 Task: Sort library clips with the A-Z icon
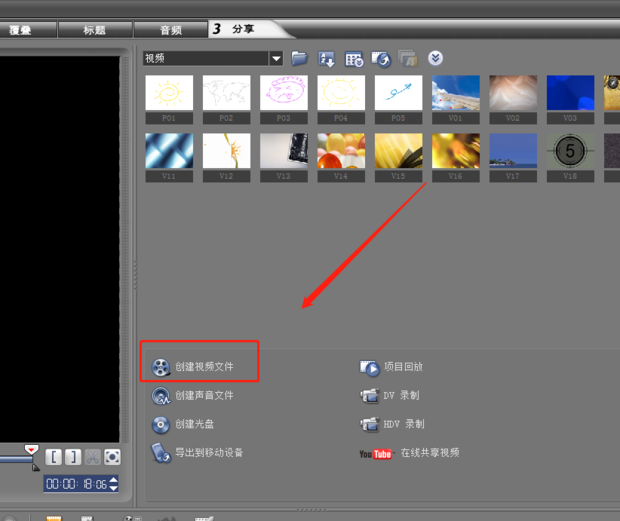coord(327,59)
